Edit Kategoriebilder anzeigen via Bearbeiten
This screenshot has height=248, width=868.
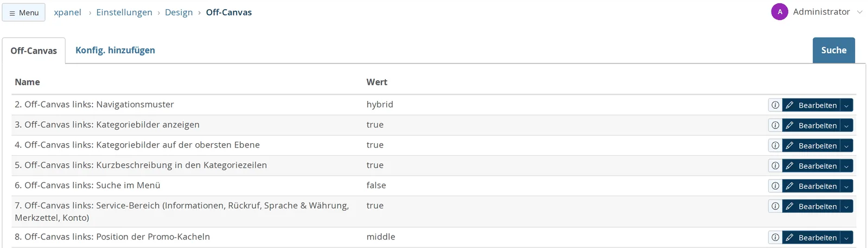click(x=811, y=125)
